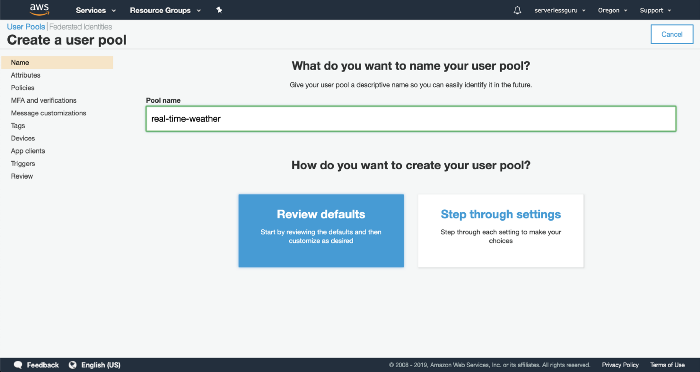The image size is (700, 372).
Task: Expand the Resource Groups dropdown
Action: 165,10
